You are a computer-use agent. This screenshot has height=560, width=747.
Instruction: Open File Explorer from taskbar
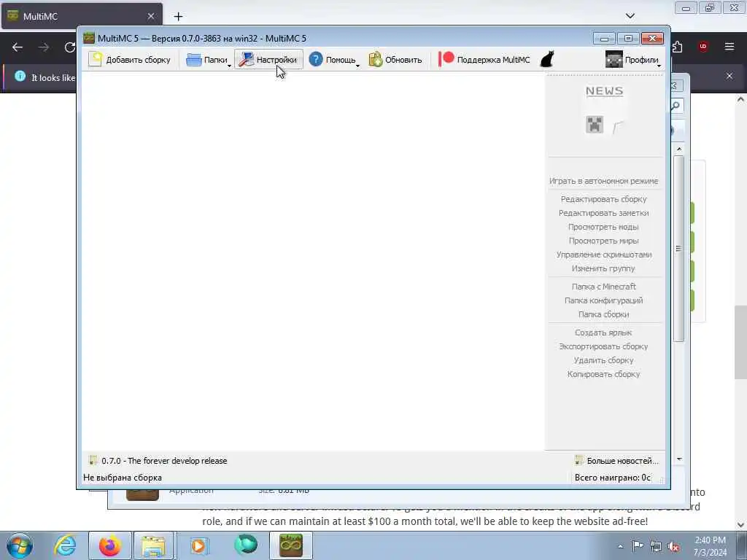(153, 545)
